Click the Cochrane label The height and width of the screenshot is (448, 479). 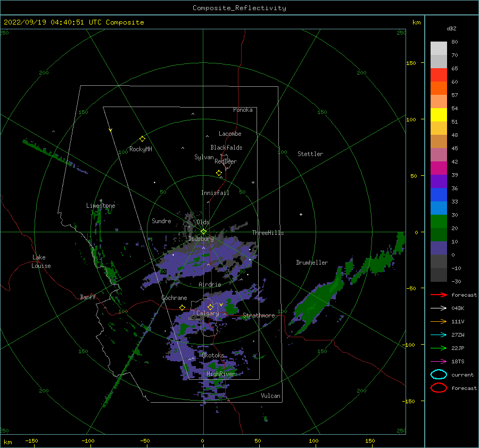coord(174,298)
